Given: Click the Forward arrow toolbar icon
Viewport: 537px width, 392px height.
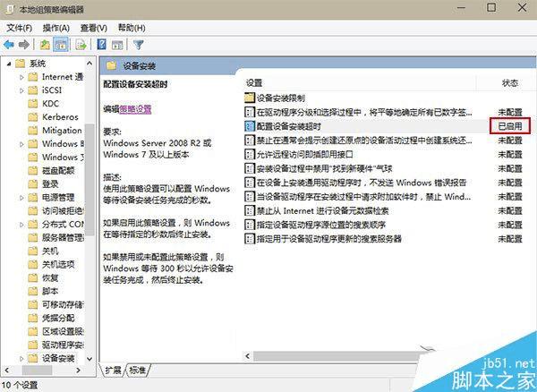Looking at the screenshot, I should pos(23,45).
